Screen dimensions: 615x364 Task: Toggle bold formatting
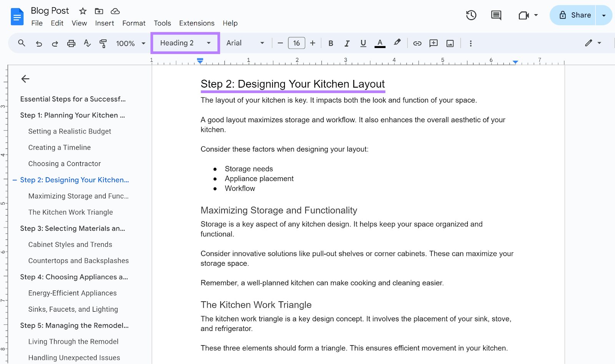coord(331,43)
